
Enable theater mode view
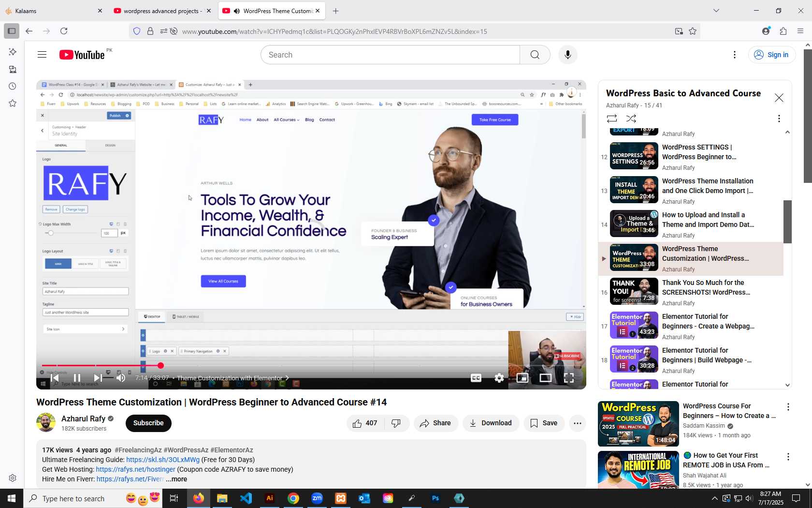coord(546,378)
